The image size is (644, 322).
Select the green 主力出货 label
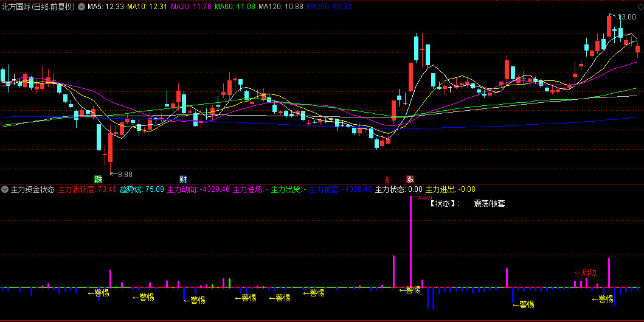pos(289,189)
